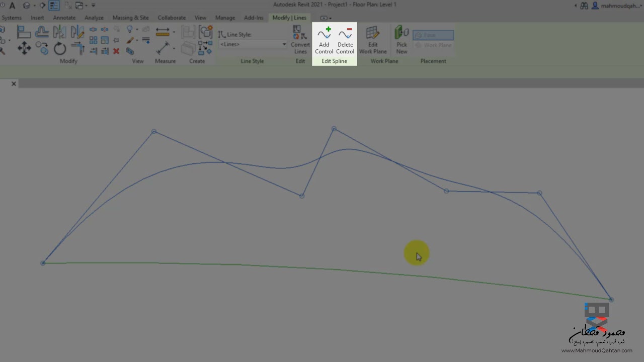This screenshot has height=362, width=644.
Task: Select the spline's leftmost end control point
Action: [x=43, y=262]
